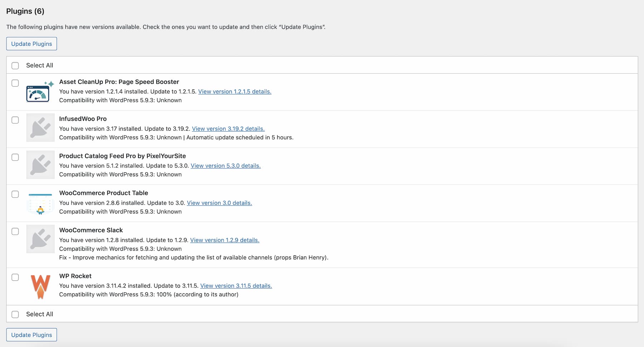Click the WooCommerce Slack plugin title
The image size is (644, 347).
(x=91, y=230)
